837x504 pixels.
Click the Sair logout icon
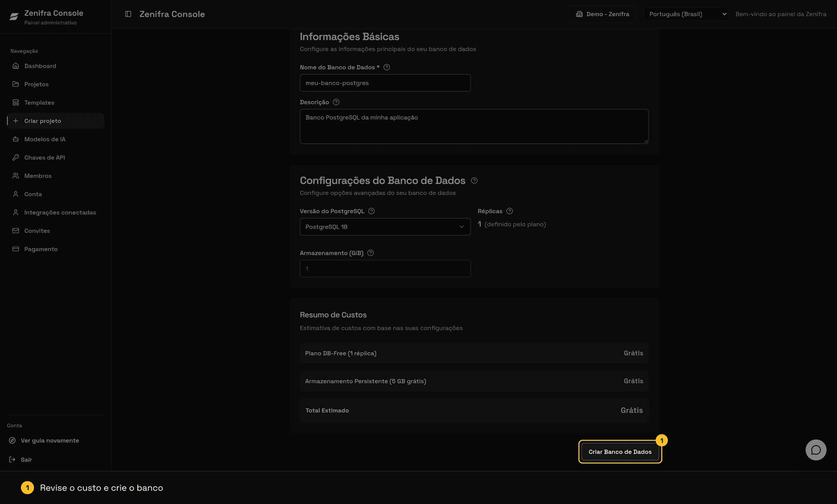(12, 460)
